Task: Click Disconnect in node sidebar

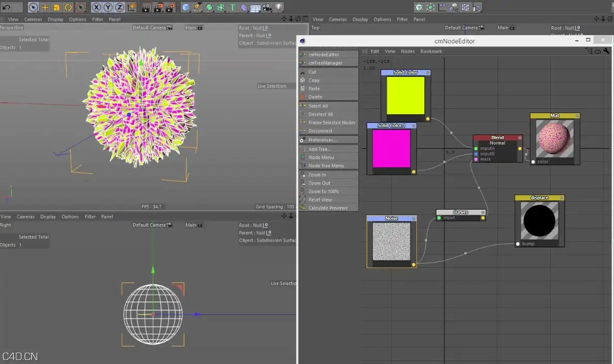Action: (328, 131)
